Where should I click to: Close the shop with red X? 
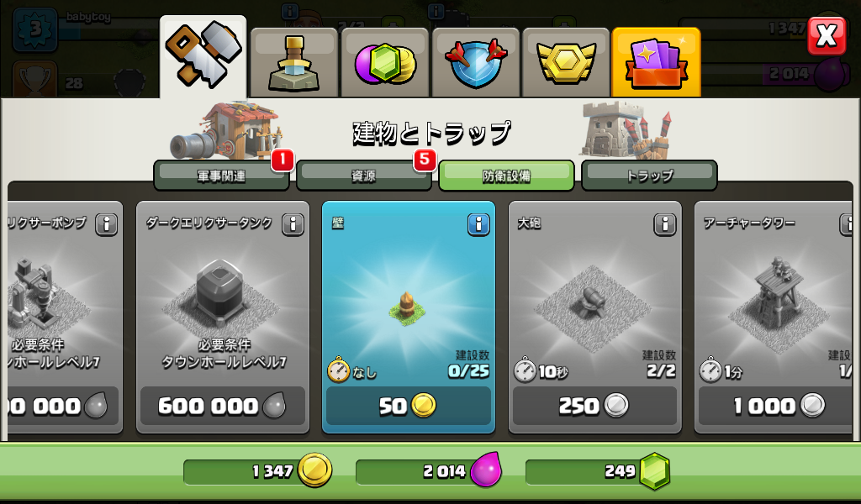click(827, 36)
